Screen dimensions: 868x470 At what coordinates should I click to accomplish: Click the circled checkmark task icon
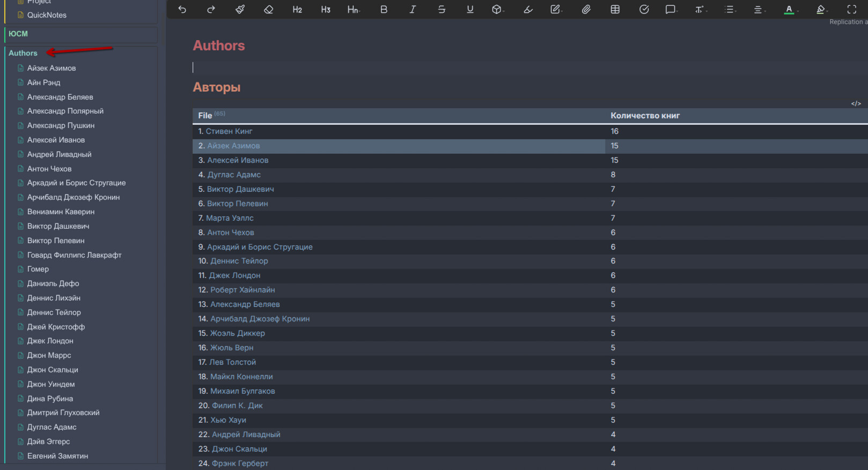click(x=644, y=9)
